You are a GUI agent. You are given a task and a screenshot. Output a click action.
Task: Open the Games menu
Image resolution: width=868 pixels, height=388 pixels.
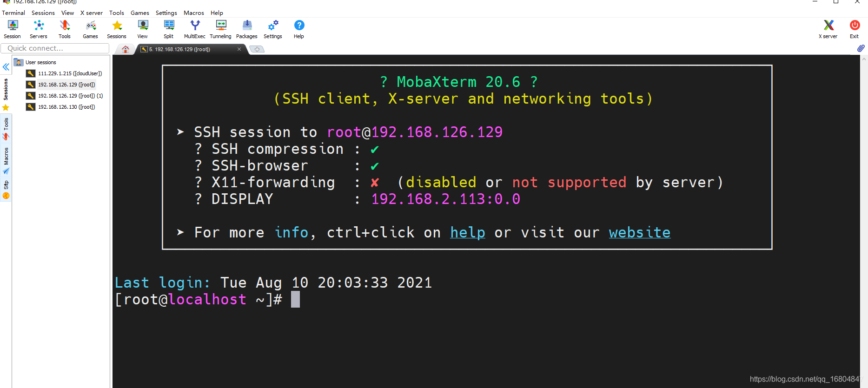click(140, 13)
